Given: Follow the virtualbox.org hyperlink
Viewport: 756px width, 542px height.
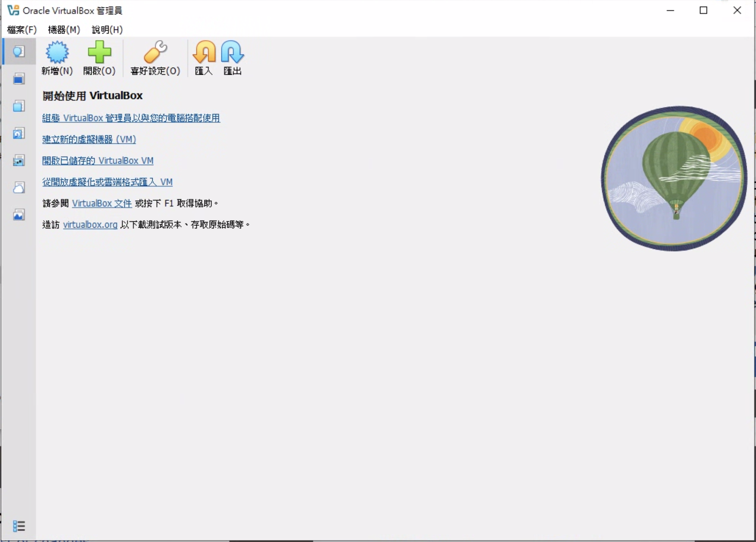Looking at the screenshot, I should click(90, 225).
